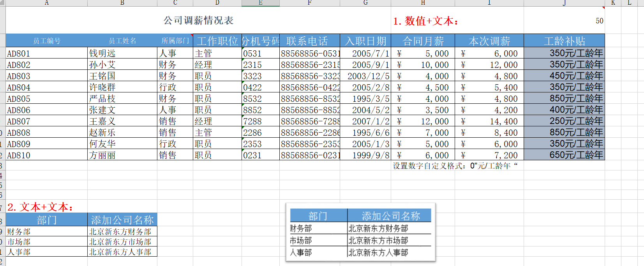Select column E header

[261, 3]
